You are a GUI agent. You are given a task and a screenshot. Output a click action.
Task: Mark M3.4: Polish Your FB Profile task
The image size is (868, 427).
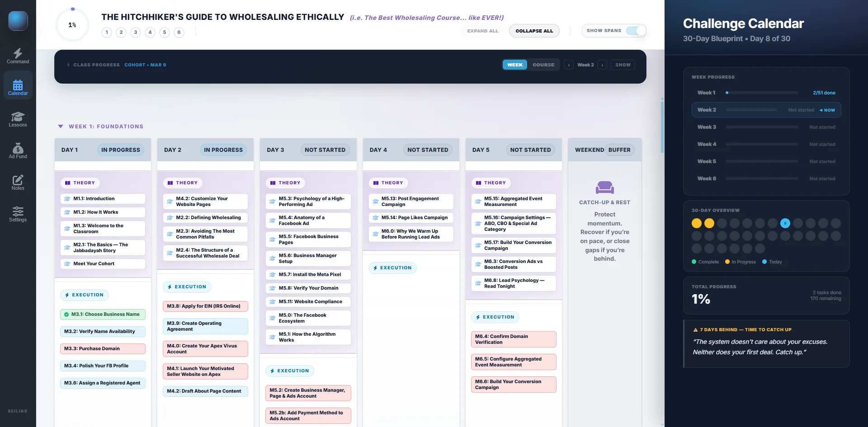pyautogui.click(x=103, y=366)
